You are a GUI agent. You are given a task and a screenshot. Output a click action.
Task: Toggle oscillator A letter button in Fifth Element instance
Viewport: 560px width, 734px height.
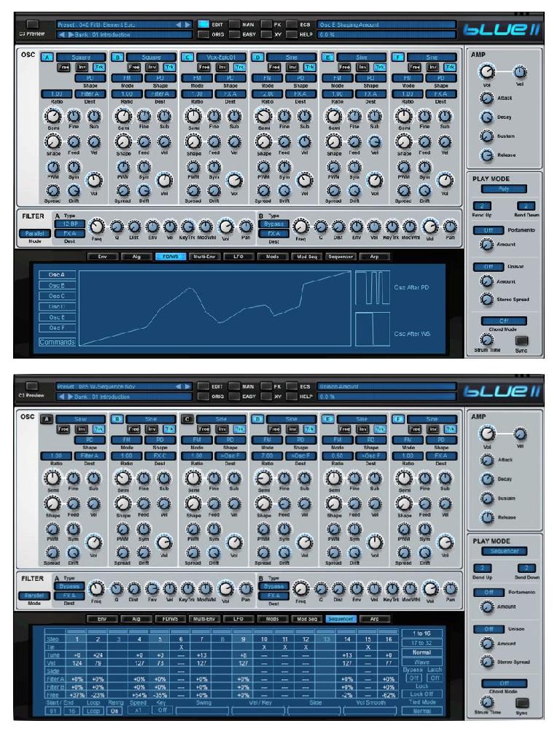pyautogui.click(x=47, y=57)
